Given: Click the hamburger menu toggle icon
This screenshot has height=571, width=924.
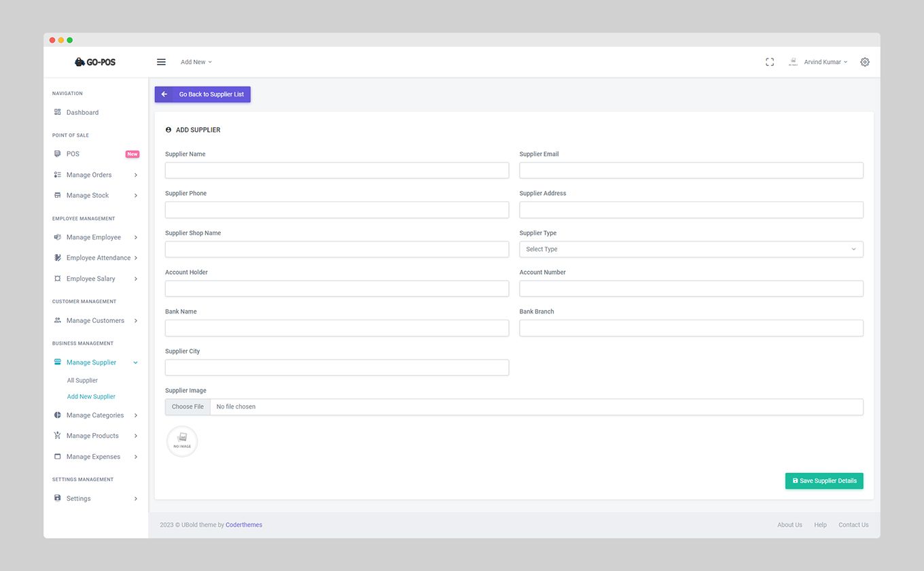Looking at the screenshot, I should pos(161,62).
